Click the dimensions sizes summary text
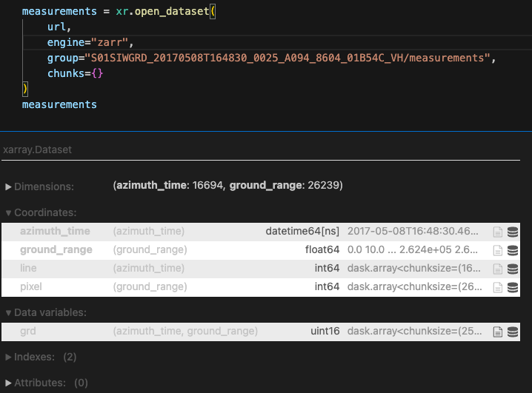The image size is (532, 393). 227,185
